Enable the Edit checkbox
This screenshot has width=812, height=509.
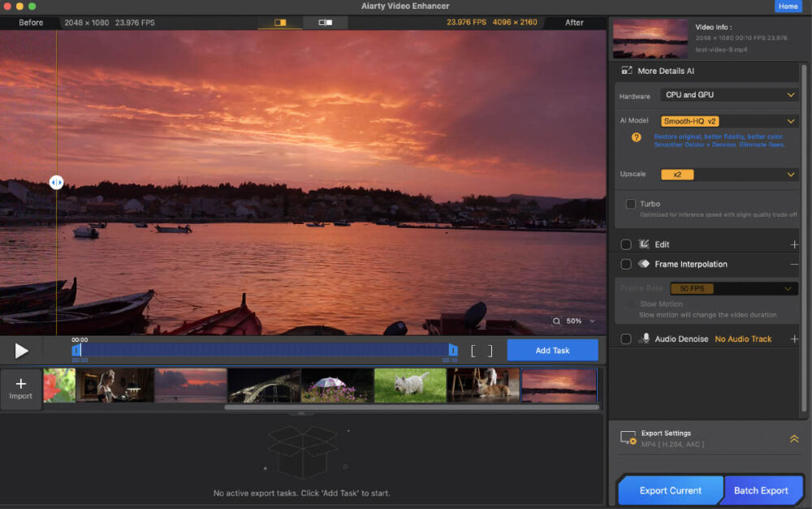[x=626, y=244]
